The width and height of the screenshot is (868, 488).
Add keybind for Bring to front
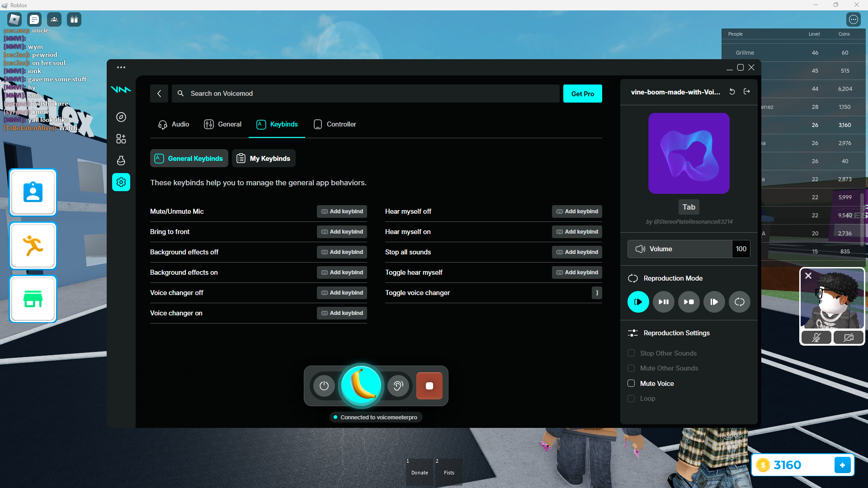[342, 232]
